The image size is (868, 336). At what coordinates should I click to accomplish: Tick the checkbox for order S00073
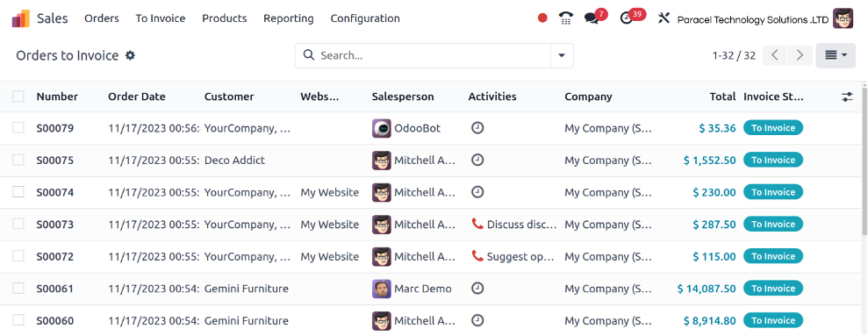18,225
